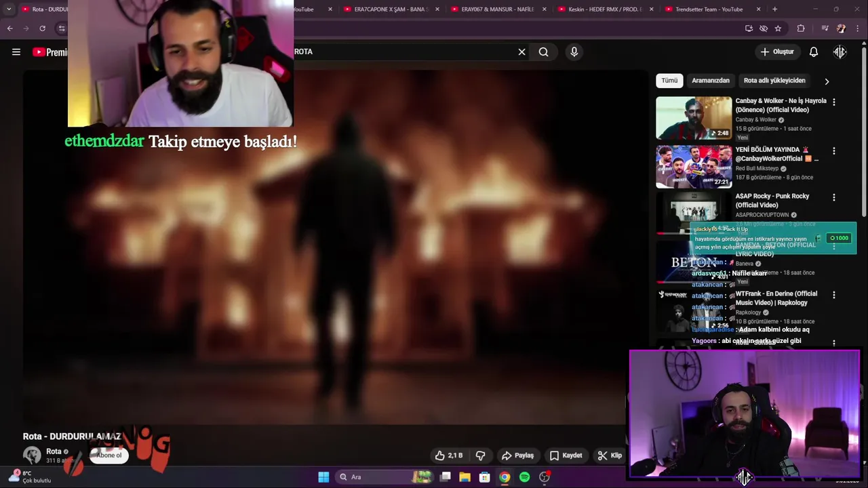Open options for A$AP Rocky video
Viewport: 868px width, 488px height.
tap(834, 197)
